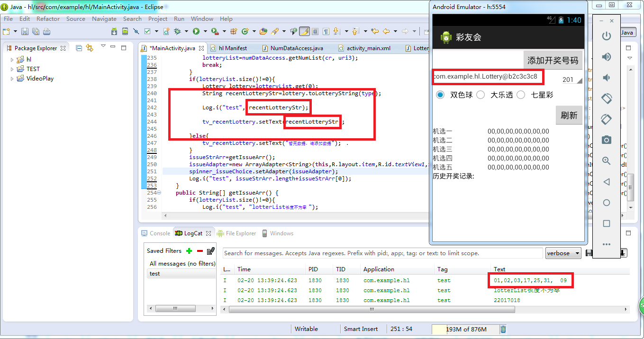
Task: Open the Window menu
Action: tap(202, 19)
